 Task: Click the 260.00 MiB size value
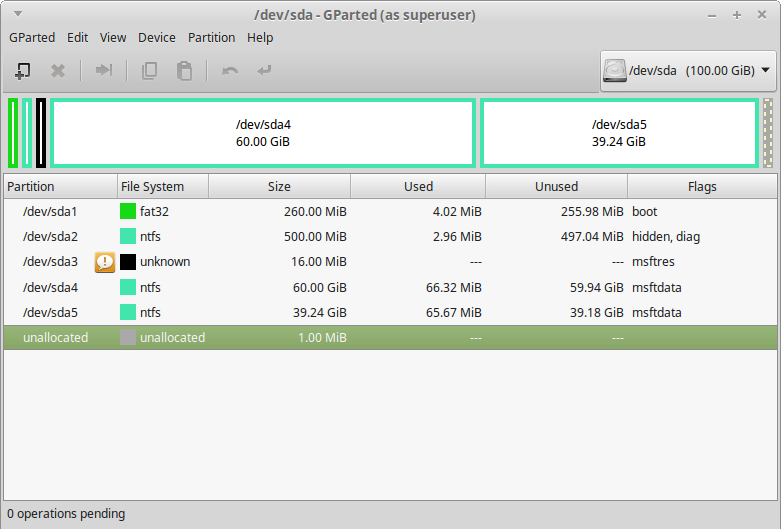point(315,212)
